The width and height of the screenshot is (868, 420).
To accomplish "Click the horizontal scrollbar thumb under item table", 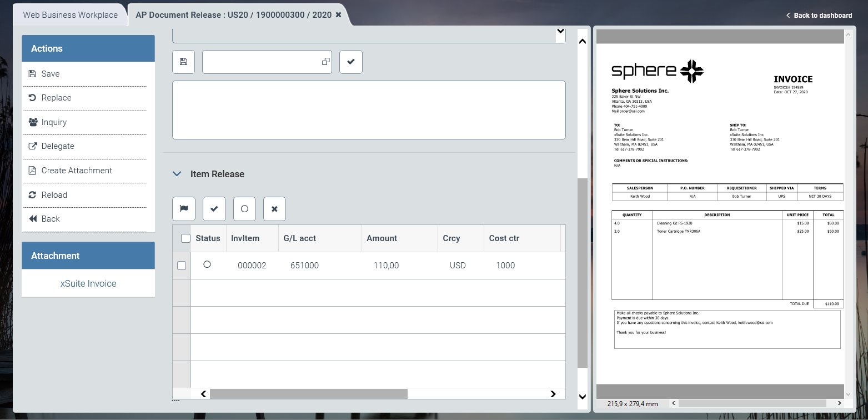I will [x=308, y=394].
